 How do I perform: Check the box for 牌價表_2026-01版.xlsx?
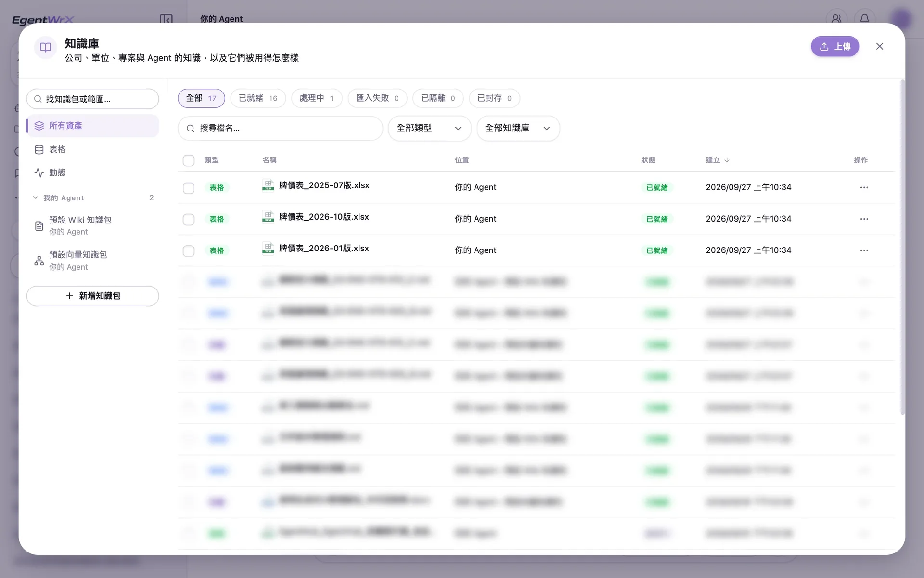189,251
